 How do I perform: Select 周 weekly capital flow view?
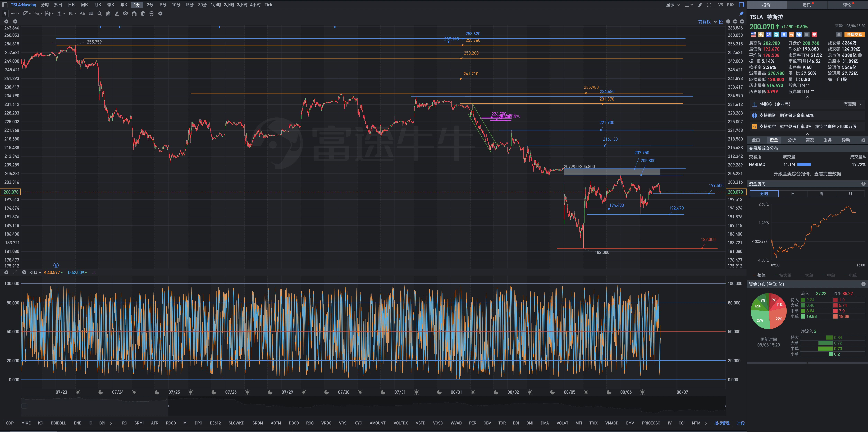point(821,193)
